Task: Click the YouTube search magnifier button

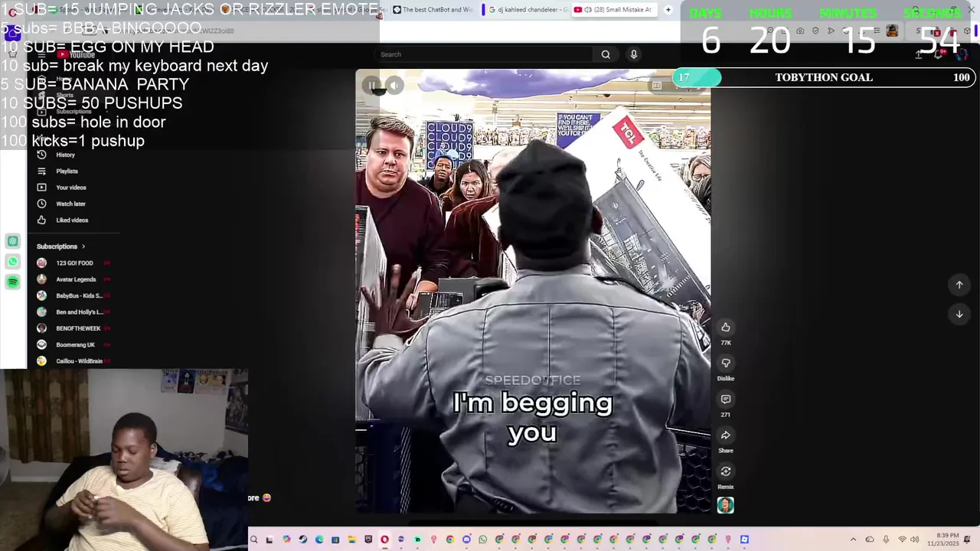Action: [x=606, y=54]
